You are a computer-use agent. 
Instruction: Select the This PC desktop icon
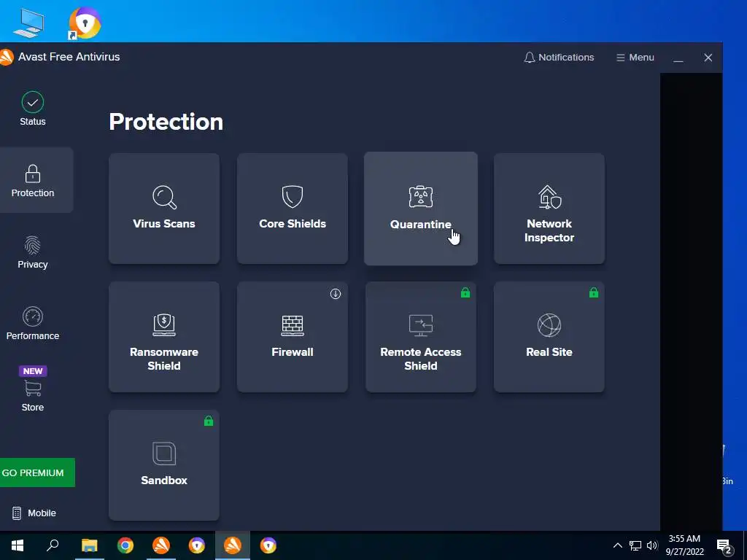pyautogui.click(x=28, y=23)
